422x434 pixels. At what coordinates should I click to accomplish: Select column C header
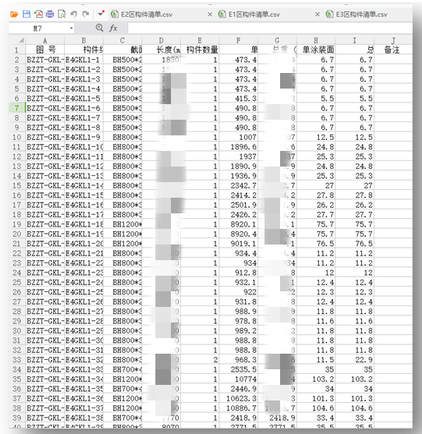pos(122,40)
